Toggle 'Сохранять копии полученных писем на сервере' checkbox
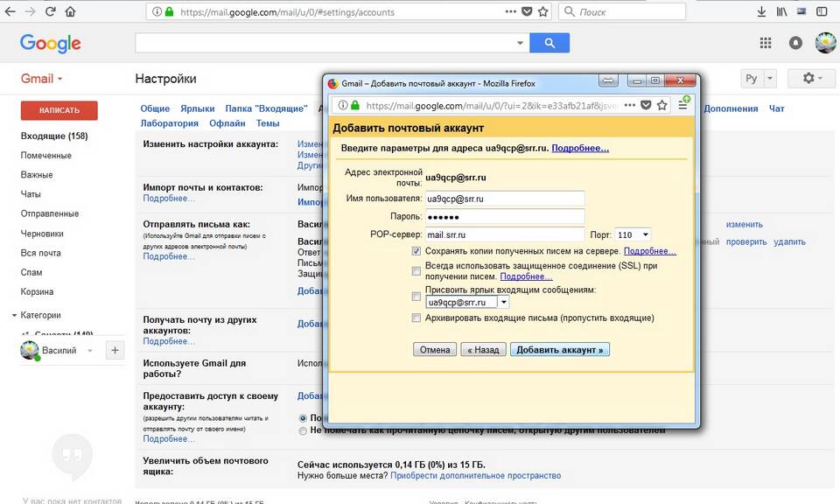The image size is (840, 504). pos(416,251)
